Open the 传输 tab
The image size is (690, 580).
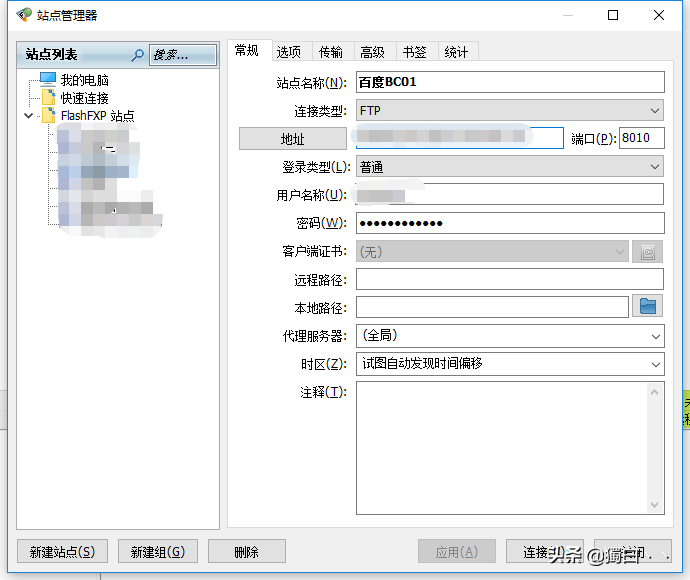(331, 52)
